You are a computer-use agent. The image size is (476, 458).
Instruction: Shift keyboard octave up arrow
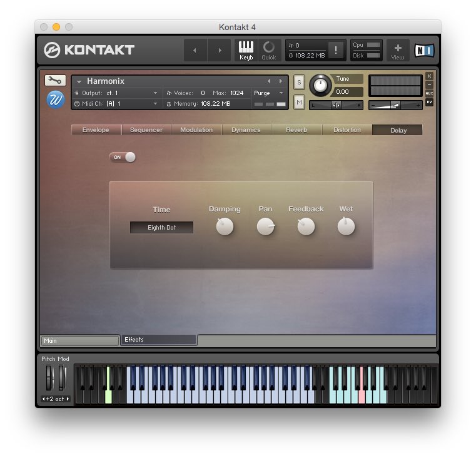[x=68, y=399]
